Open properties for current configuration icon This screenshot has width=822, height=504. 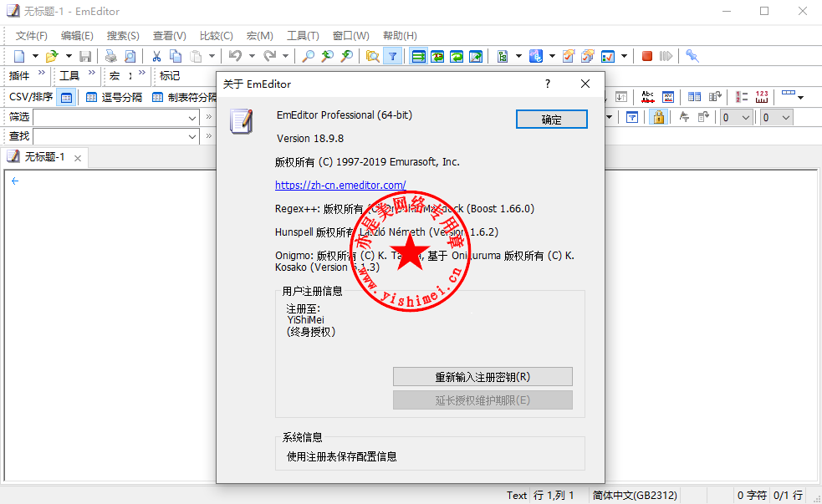click(569, 56)
